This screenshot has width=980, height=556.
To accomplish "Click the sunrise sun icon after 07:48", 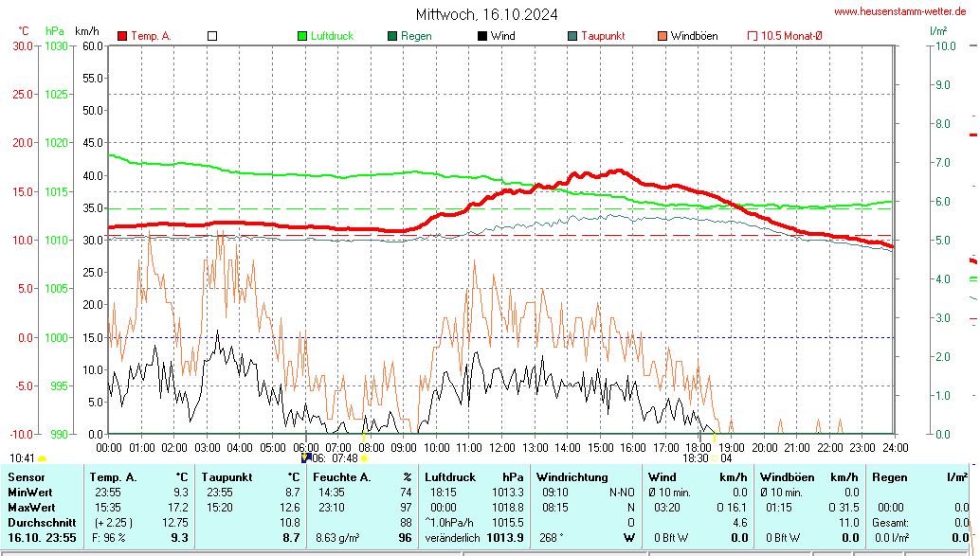I will click(x=364, y=458).
